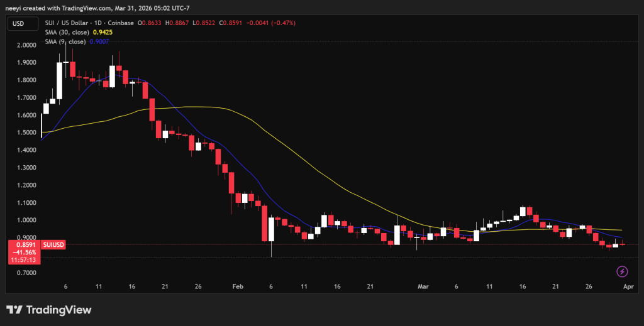644x326 pixels.
Task: Click the high price H0.8867 value
Action: click(x=177, y=23)
